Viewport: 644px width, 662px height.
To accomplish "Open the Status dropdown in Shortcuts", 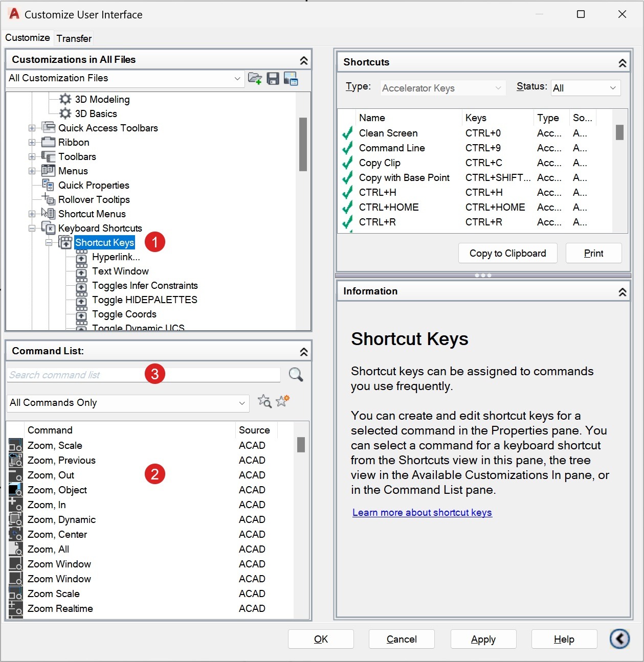I will pos(586,88).
